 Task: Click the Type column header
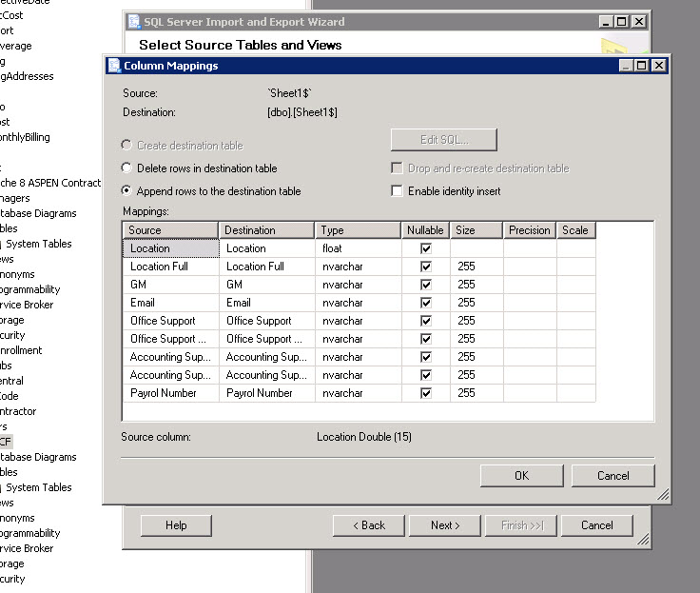click(358, 230)
